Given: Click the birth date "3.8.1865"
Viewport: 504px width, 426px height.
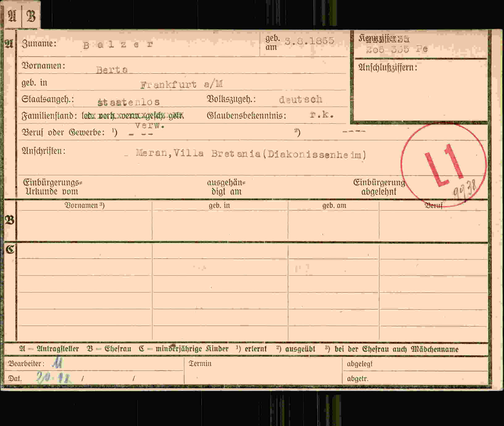Looking at the screenshot, I should coord(310,41).
